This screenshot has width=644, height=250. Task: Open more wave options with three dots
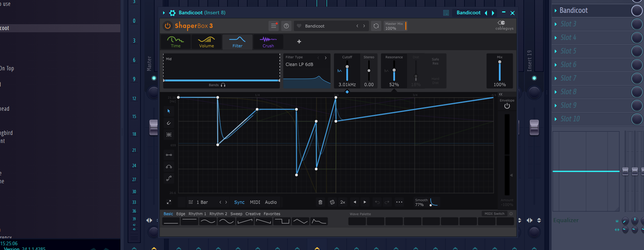399,202
